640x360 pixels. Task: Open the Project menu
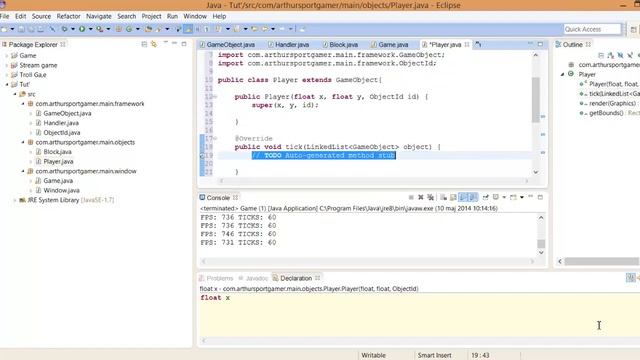tap(151, 16)
